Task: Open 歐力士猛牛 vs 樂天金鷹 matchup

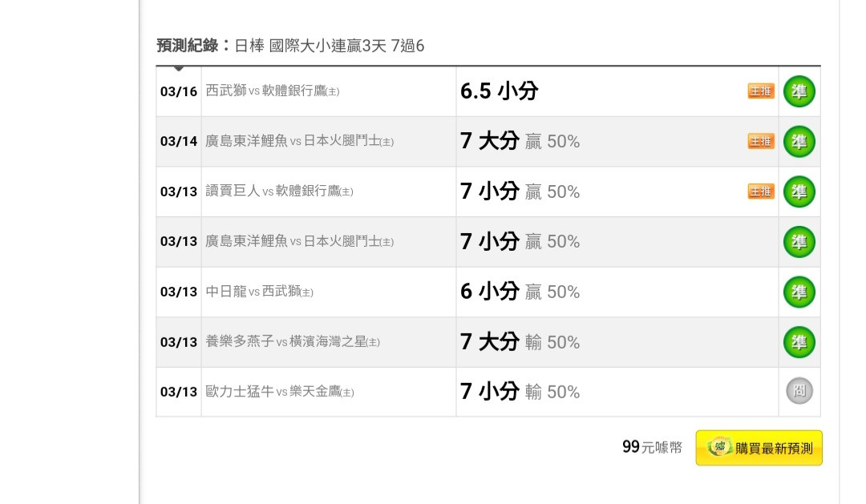Action: pyautogui.click(x=280, y=391)
